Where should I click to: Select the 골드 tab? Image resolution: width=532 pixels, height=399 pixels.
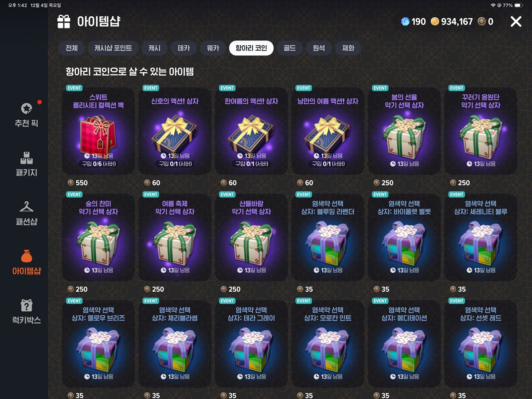click(x=289, y=48)
